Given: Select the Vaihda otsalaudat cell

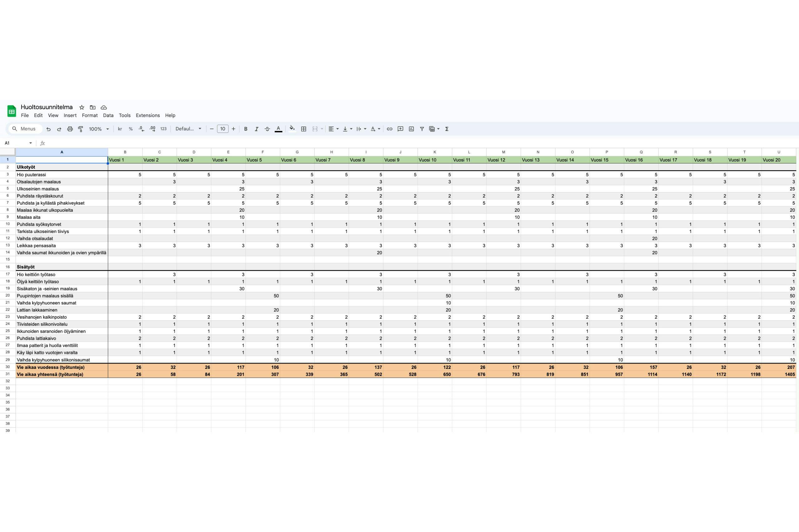Looking at the screenshot, I should click(x=62, y=239).
